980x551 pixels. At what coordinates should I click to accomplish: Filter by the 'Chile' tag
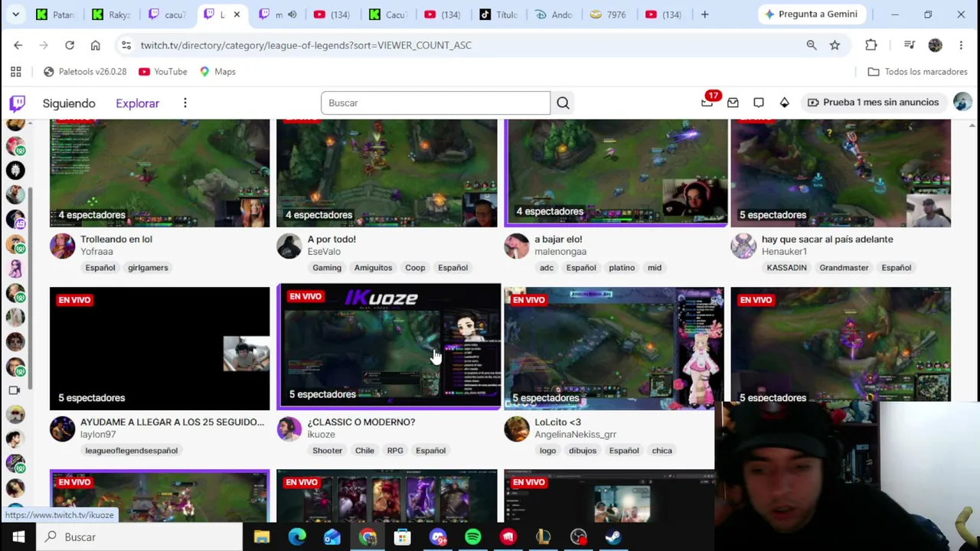pyautogui.click(x=364, y=451)
